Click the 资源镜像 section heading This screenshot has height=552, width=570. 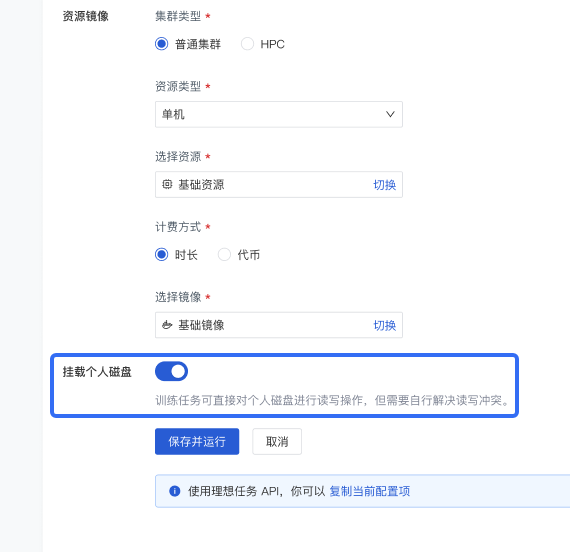click(85, 16)
